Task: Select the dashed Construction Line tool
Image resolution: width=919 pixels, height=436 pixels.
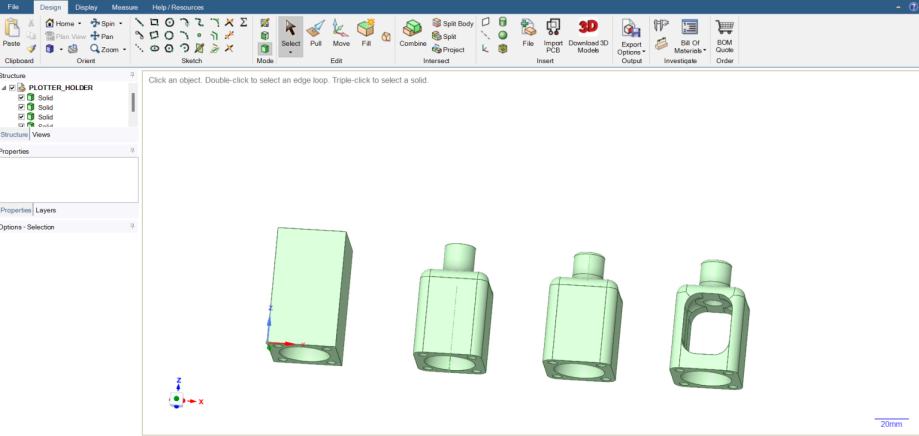Action: pyautogui.click(x=139, y=48)
